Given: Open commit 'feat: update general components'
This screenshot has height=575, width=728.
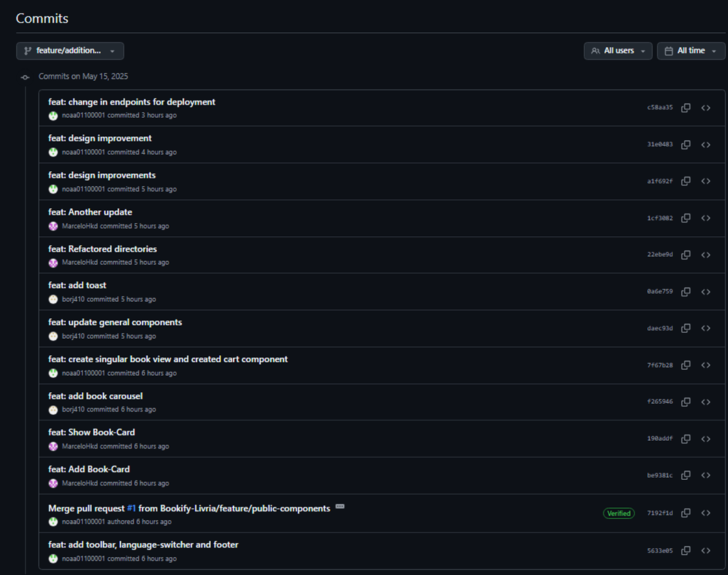Looking at the screenshot, I should point(115,322).
